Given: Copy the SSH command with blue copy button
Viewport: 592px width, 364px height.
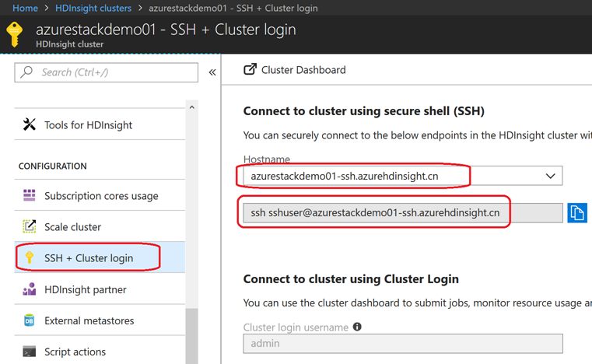Looking at the screenshot, I should [x=577, y=212].
